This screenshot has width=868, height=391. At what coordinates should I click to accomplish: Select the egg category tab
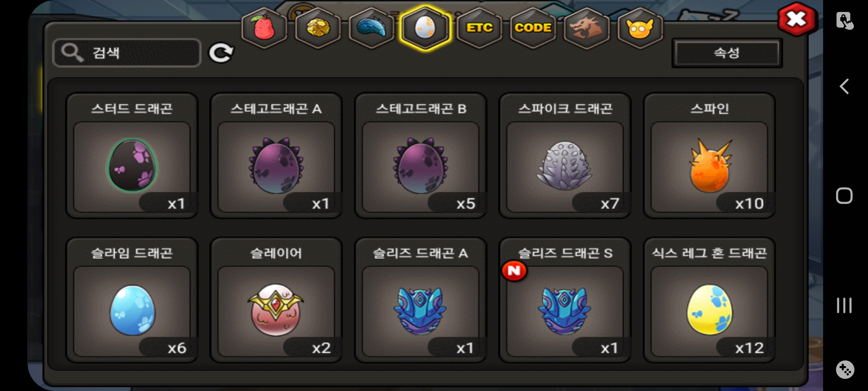tap(425, 28)
